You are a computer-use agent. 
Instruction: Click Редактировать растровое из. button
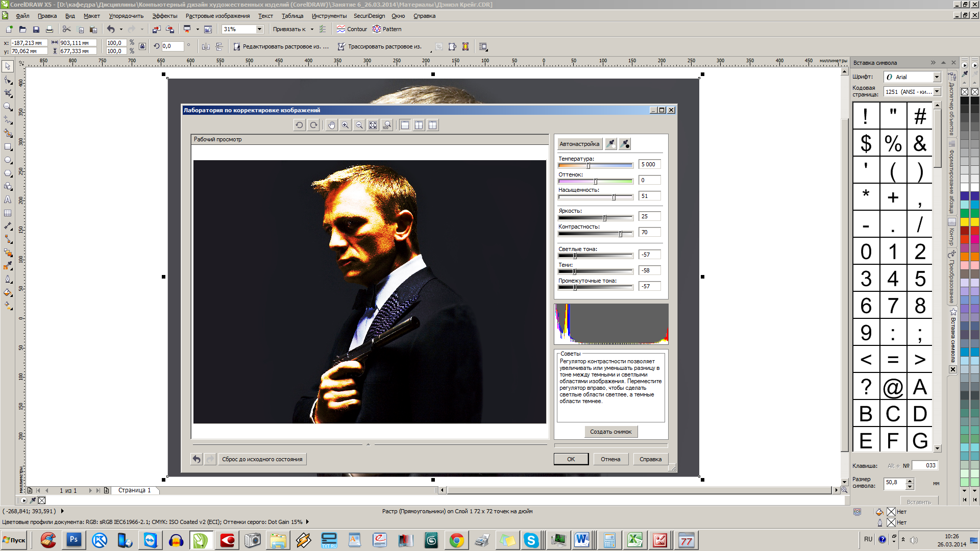click(281, 46)
